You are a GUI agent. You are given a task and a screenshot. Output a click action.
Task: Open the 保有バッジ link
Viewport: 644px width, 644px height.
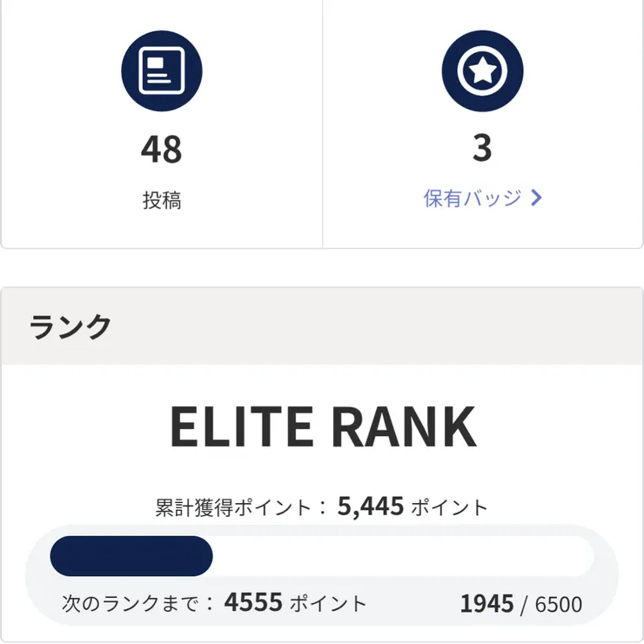473,198
